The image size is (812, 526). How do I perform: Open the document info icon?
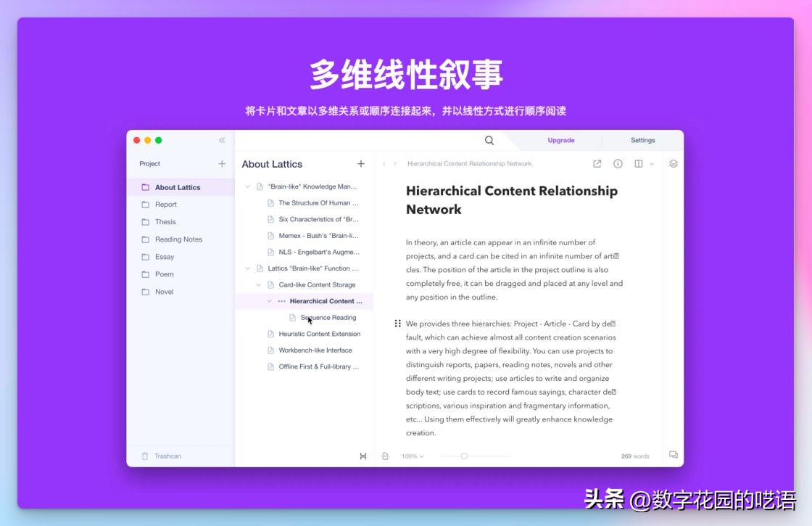[618, 164]
